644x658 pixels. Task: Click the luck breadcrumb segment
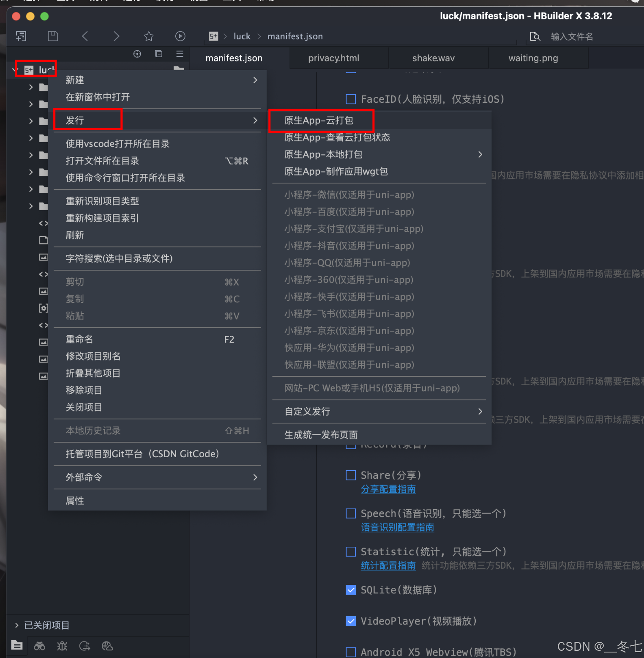tap(242, 36)
